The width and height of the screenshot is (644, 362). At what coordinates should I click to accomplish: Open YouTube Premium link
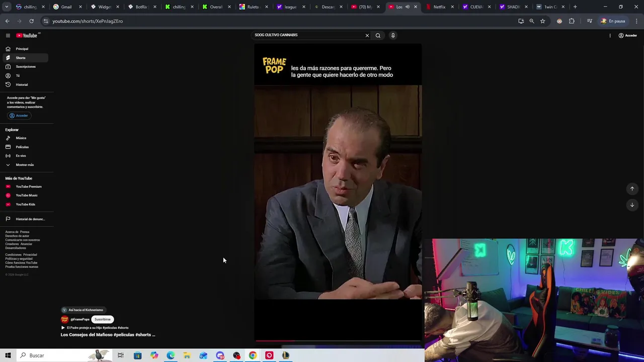26,187
